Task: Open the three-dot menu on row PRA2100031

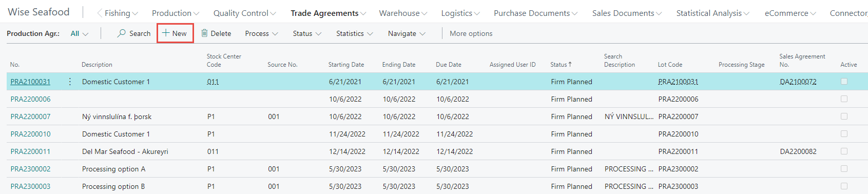Action: [x=70, y=82]
